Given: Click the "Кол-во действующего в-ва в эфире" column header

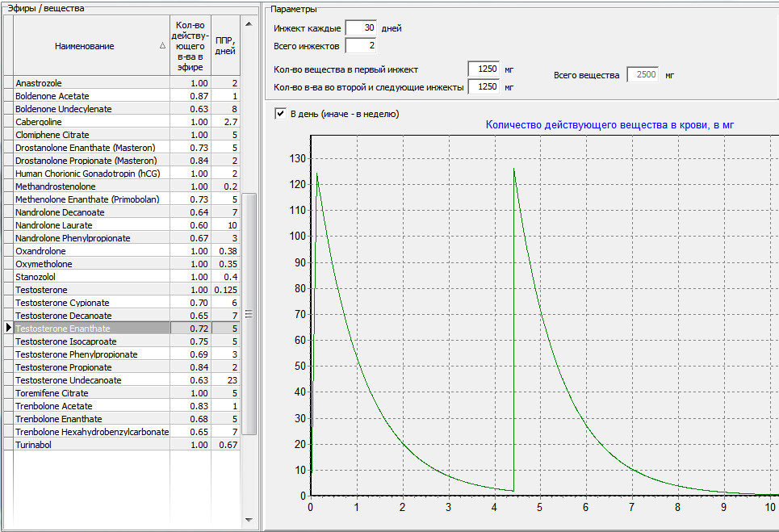Looking at the screenshot, I should tap(190, 46).
